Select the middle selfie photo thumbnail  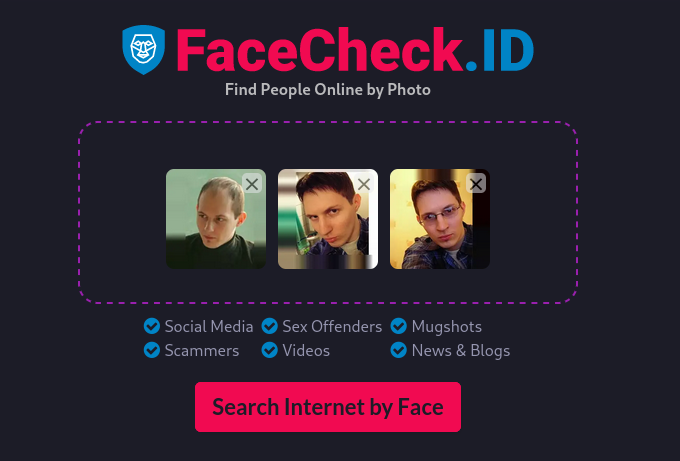[x=328, y=219]
